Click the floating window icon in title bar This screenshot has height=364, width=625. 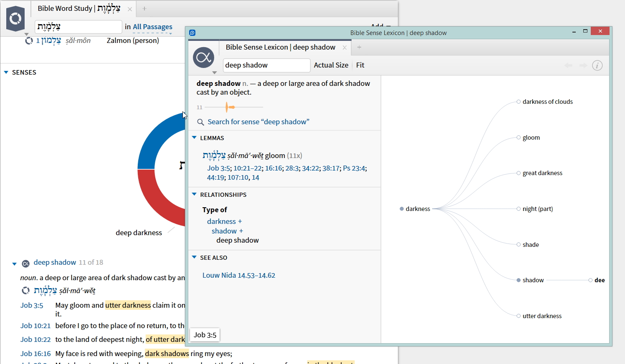click(x=192, y=33)
